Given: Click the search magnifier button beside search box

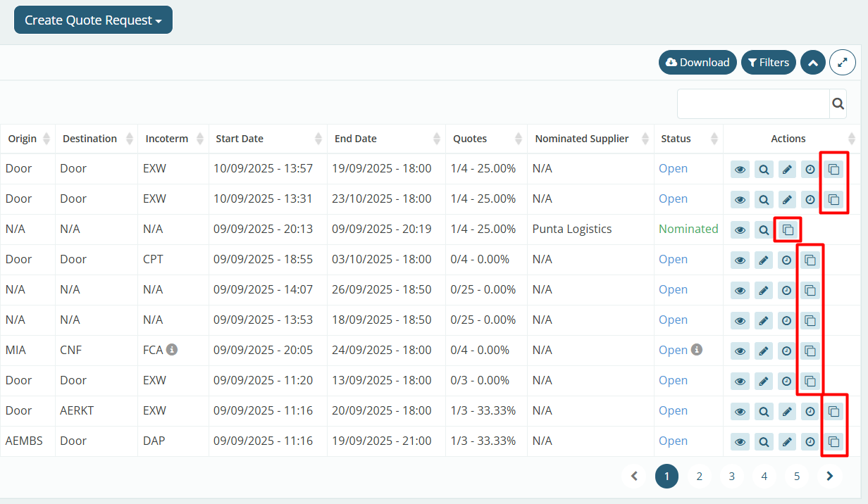Looking at the screenshot, I should click(838, 104).
